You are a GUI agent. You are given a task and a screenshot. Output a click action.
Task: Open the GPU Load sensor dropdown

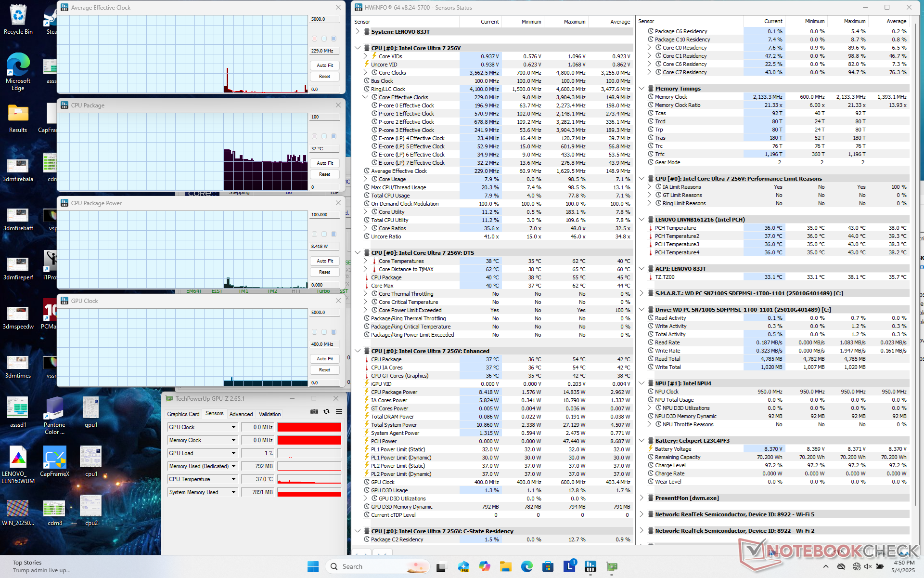coord(233,453)
